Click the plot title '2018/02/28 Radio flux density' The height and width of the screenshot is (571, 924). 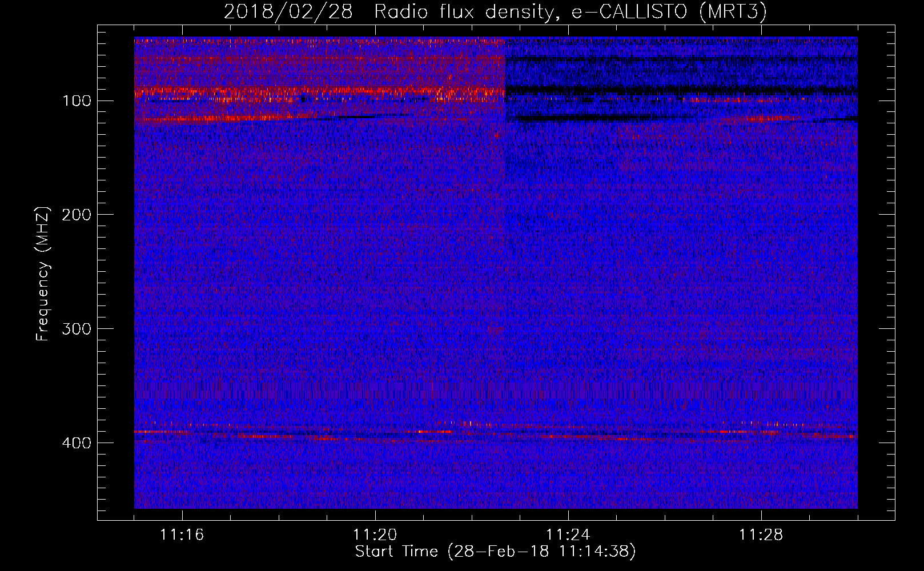tap(495, 12)
